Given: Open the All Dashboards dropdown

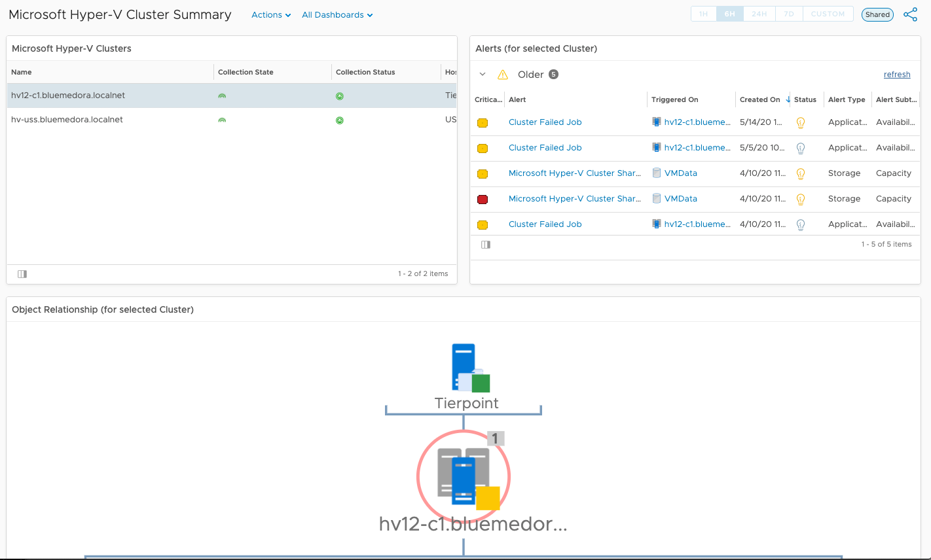Looking at the screenshot, I should (337, 15).
